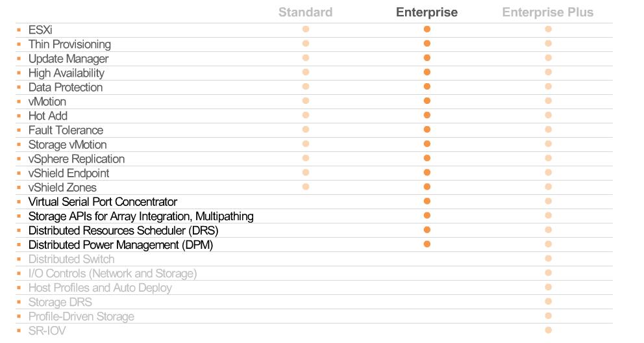Select the Host Profiles and Auto Deploy row
The width and height of the screenshot is (644, 343).
(x=314, y=288)
